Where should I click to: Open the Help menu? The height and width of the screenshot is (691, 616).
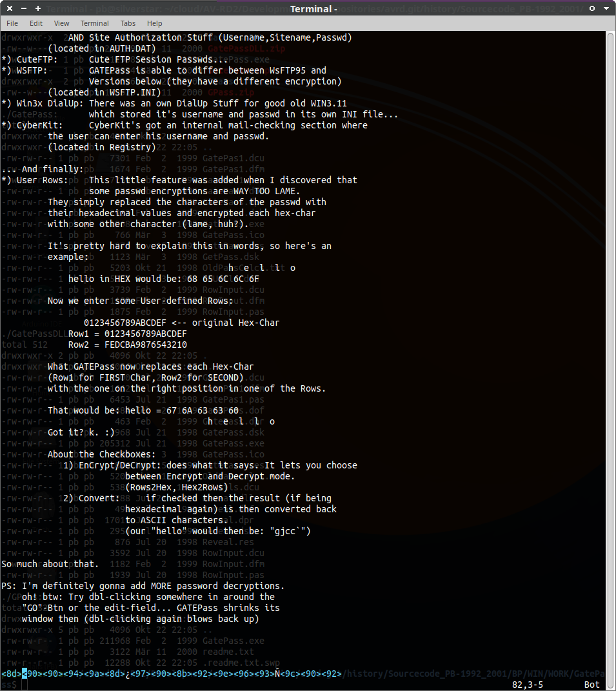(155, 23)
